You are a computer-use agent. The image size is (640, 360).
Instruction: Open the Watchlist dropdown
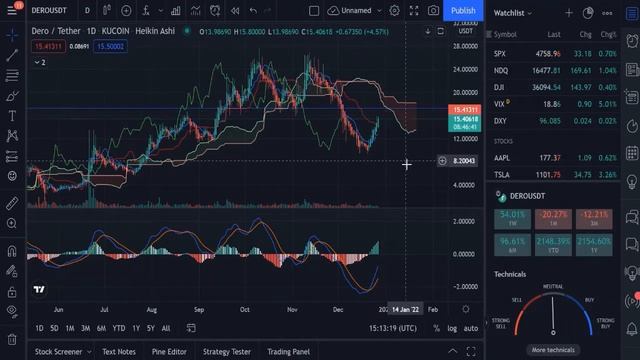pyautogui.click(x=513, y=13)
